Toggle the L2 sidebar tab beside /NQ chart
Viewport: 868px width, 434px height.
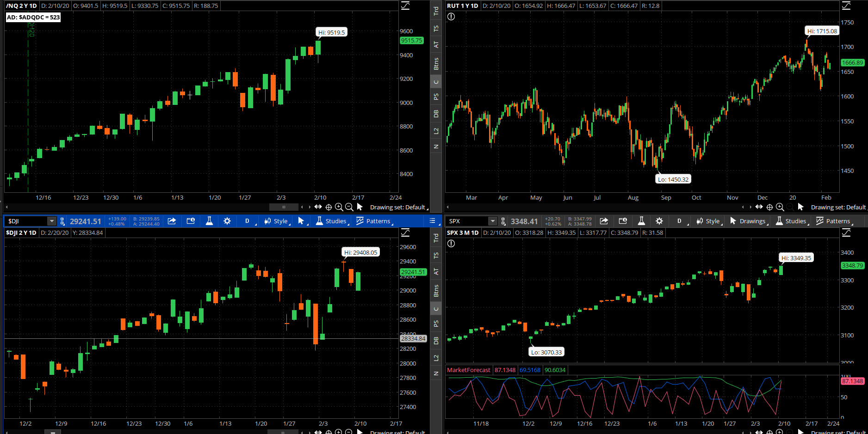click(x=436, y=131)
